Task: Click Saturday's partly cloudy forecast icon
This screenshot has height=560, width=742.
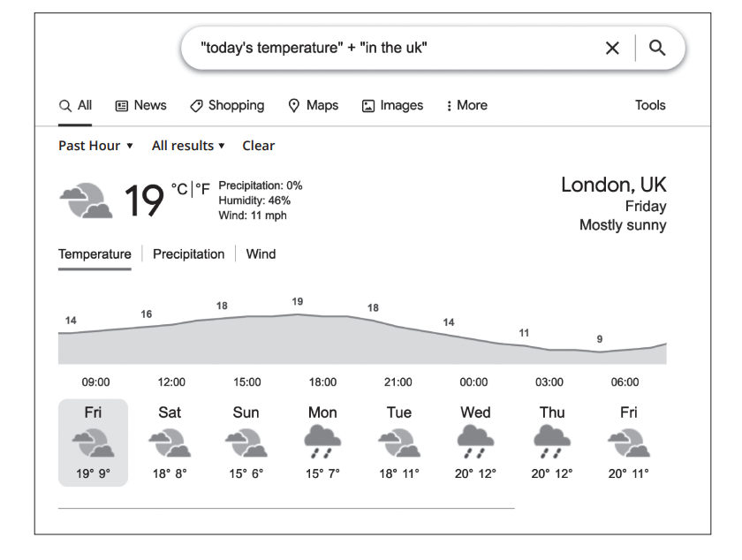Action: click(x=170, y=442)
